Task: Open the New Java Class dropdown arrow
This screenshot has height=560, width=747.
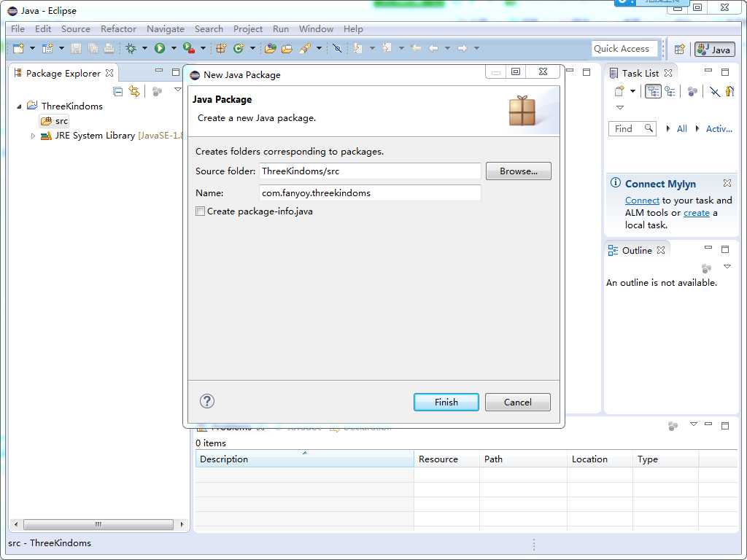Action: pyautogui.click(x=252, y=48)
